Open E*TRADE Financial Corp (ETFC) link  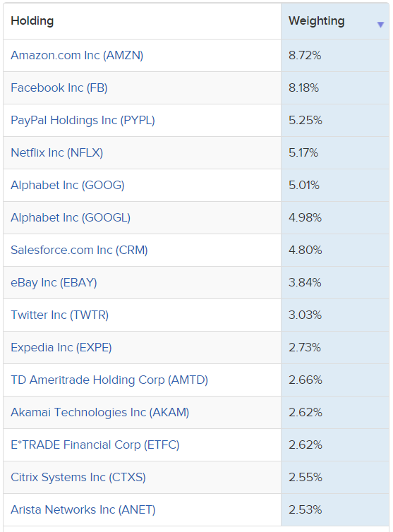tap(95, 445)
